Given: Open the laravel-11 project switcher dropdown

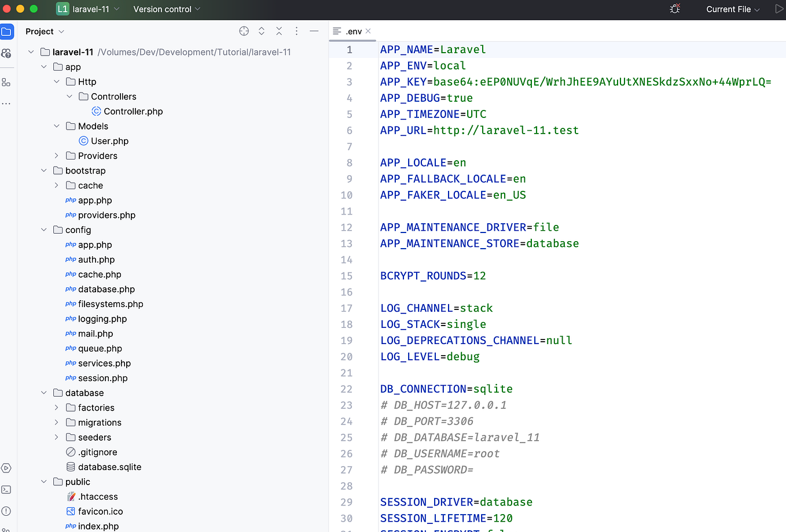Looking at the screenshot, I should point(88,9).
